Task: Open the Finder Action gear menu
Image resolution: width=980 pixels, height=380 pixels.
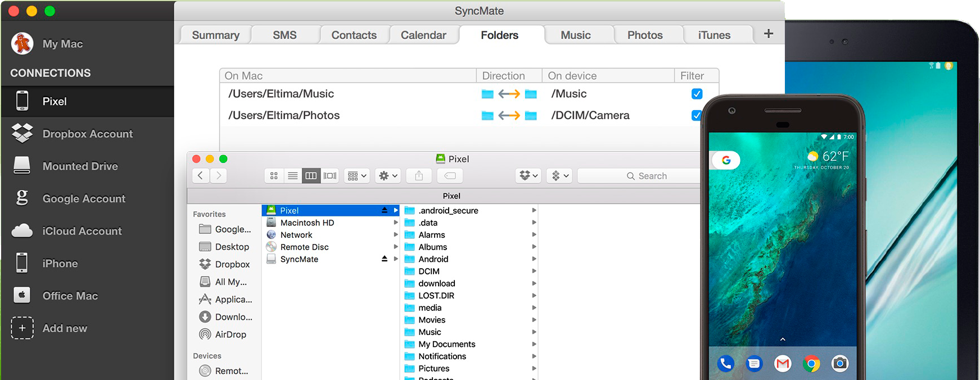Action: pos(388,176)
